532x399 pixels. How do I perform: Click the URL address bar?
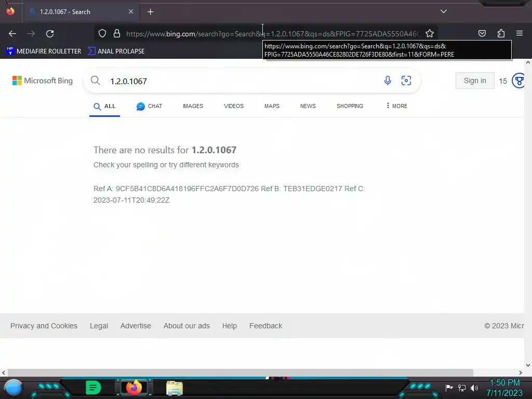click(273, 34)
